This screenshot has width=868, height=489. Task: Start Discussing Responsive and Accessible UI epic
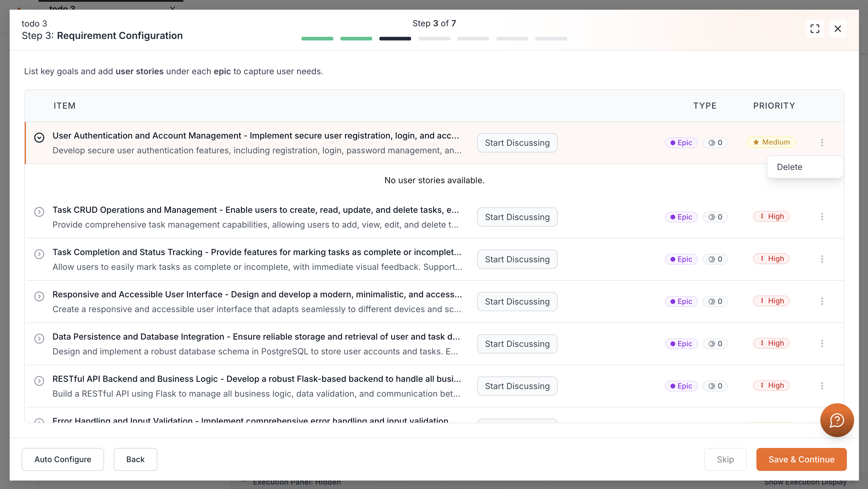click(517, 302)
